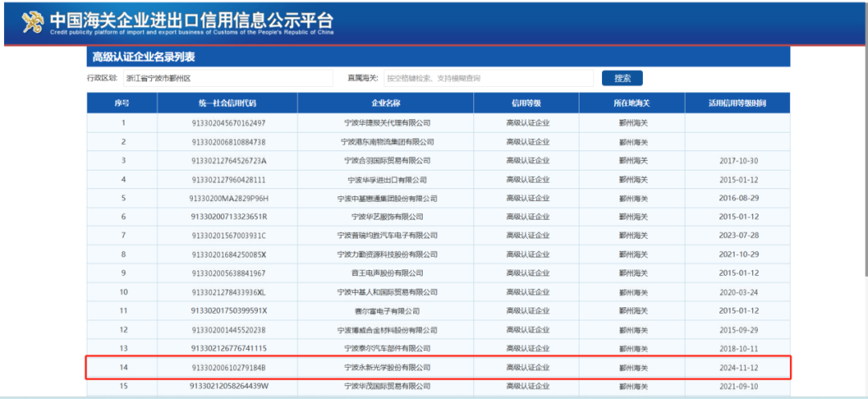Click the China Customs emblem logo
Screen dimensions: 868x399
pos(33,22)
